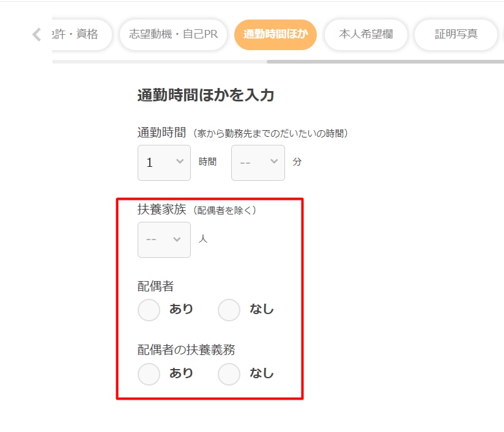Click the なし text label under 配偶者の扶養義務

(x=262, y=373)
